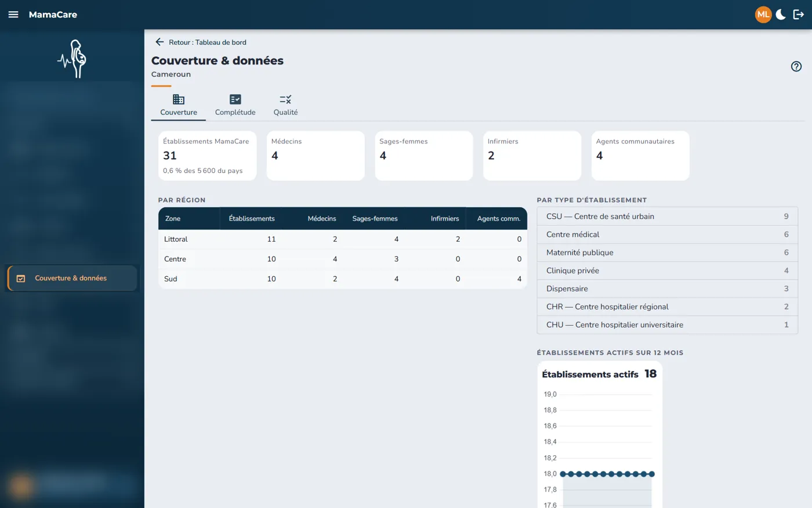This screenshot has width=812, height=508.
Task: Switch to the Qualité tab
Action: coord(285,105)
